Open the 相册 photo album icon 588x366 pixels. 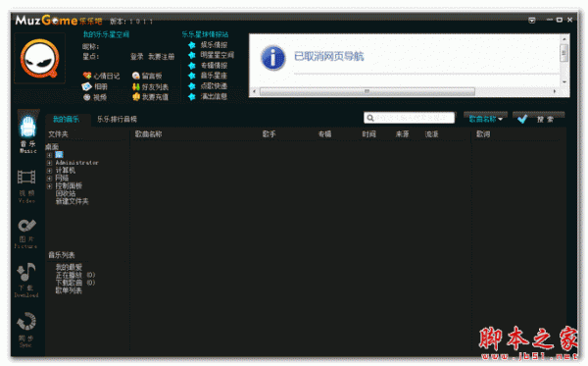coord(86,86)
